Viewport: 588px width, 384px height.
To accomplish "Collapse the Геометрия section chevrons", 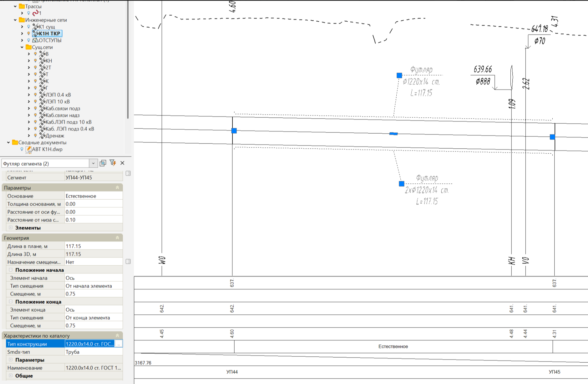I will [x=117, y=238].
